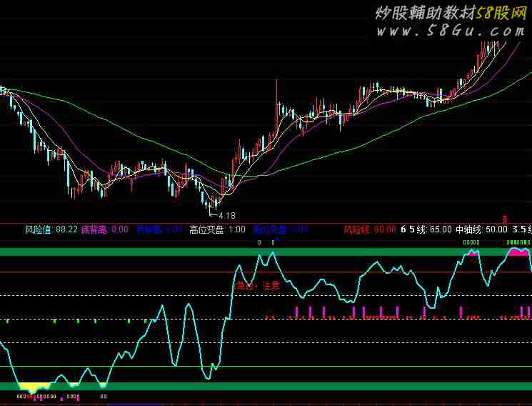Click the 炒股辅助教材58股网 watermark title
Image resolution: width=532 pixels, height=406 pixels.
point(450,13)
